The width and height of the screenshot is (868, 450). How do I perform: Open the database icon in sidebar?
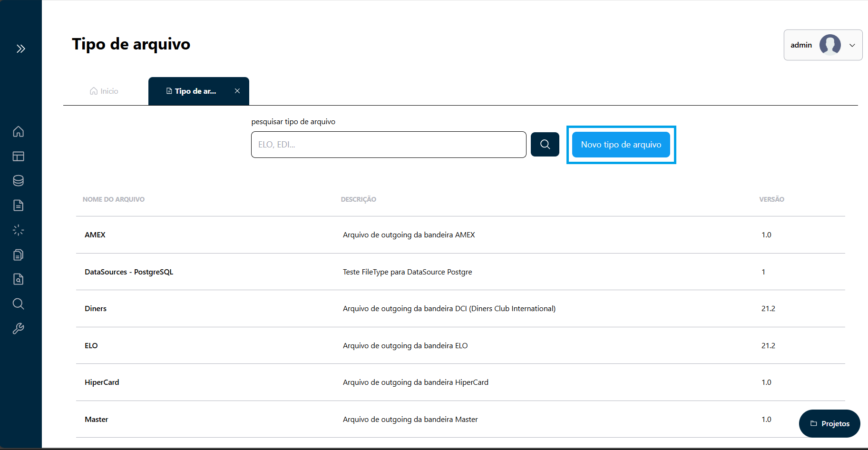coord(19,181)
